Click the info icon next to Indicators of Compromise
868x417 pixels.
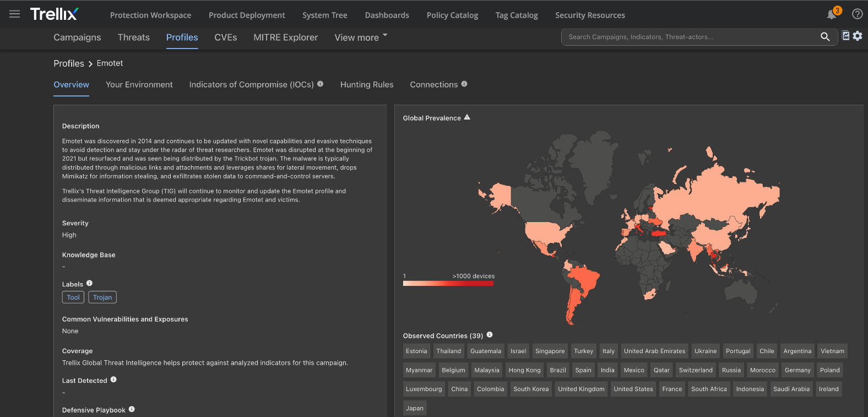[x=321, y=84]
